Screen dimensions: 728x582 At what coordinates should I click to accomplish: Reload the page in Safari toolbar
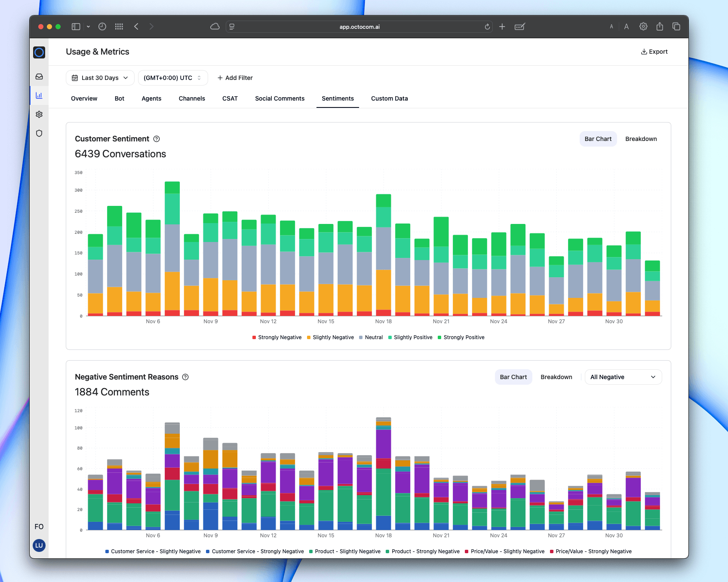(x=487, y=27)
